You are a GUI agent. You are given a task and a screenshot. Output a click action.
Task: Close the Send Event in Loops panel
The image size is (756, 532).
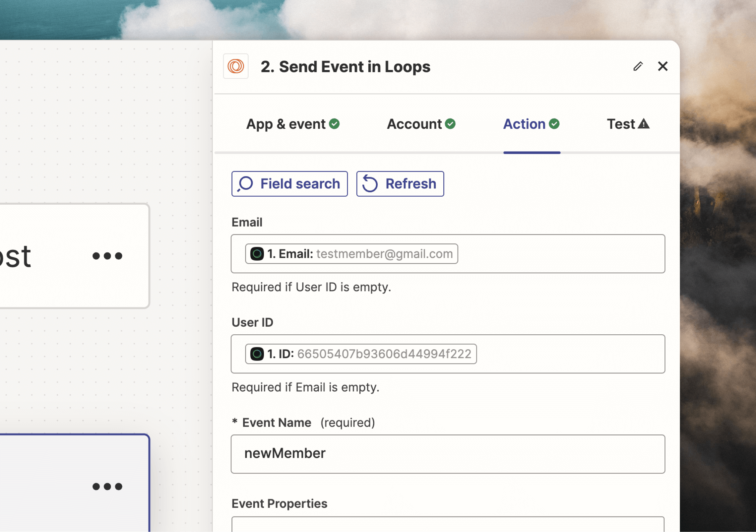pos(663,66)
